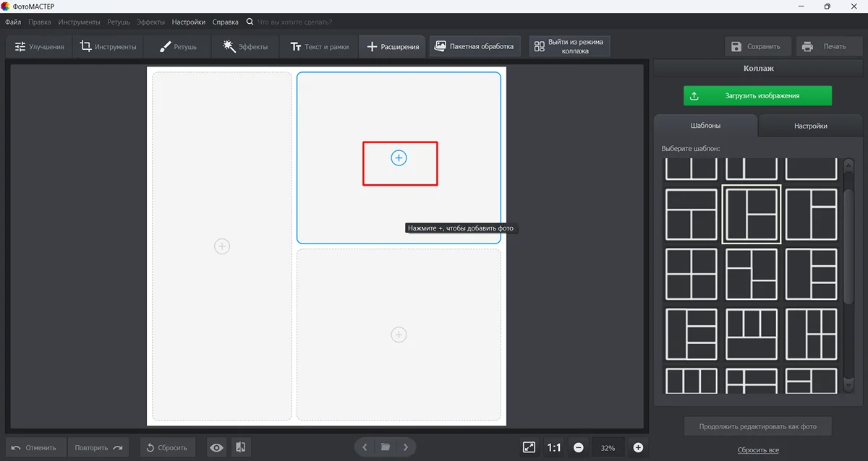Click the plus in the bottom-right collage cell
868x461 pixels.
coord(399,335)
